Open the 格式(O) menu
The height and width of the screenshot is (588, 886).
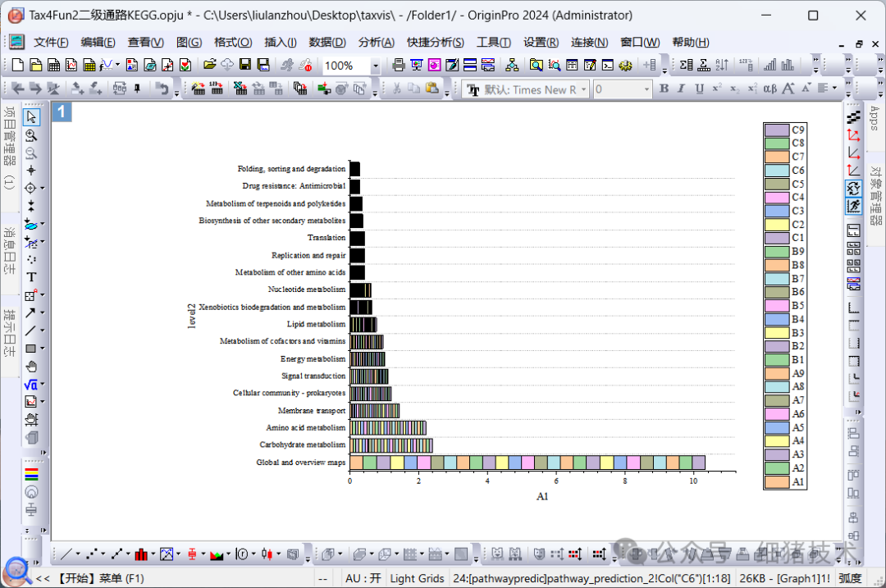(x=232, y=43)
